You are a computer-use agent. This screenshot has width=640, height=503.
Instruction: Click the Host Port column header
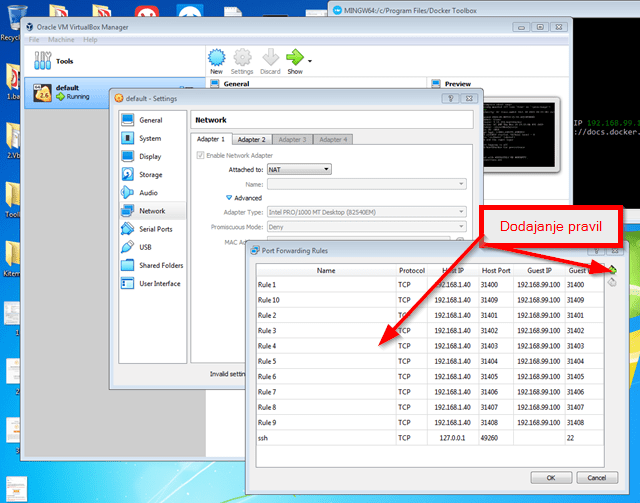496,270
